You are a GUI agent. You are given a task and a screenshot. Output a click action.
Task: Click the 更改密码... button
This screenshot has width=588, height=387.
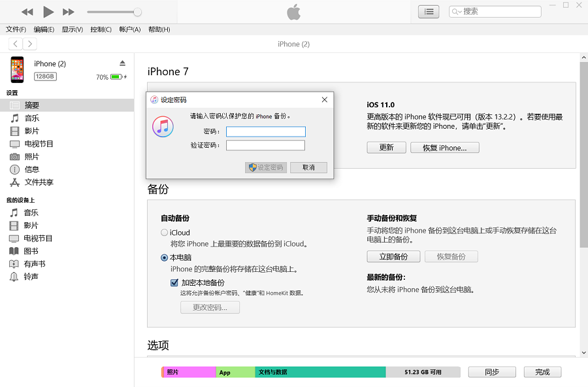210,307
